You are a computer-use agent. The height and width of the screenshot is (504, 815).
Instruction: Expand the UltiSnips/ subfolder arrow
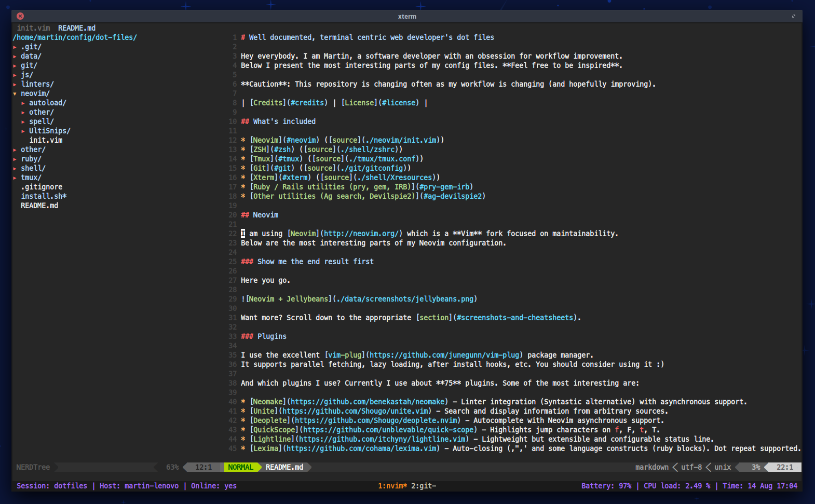[23, 131]
